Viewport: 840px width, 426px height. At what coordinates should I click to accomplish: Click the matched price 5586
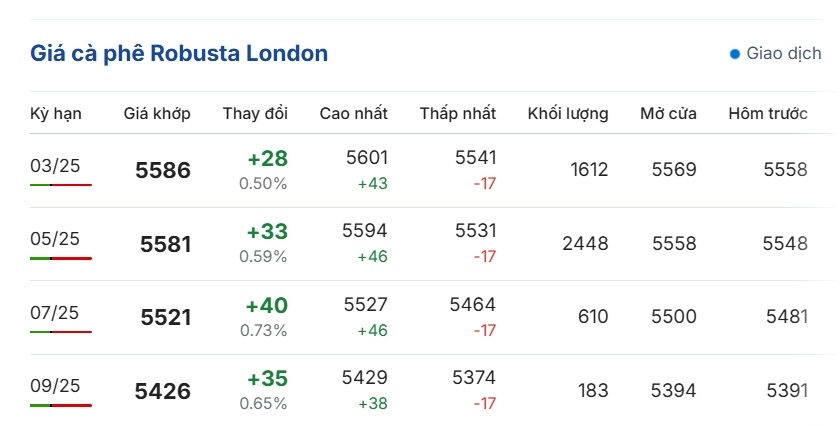pyautogui.click(x=163, y=170)
